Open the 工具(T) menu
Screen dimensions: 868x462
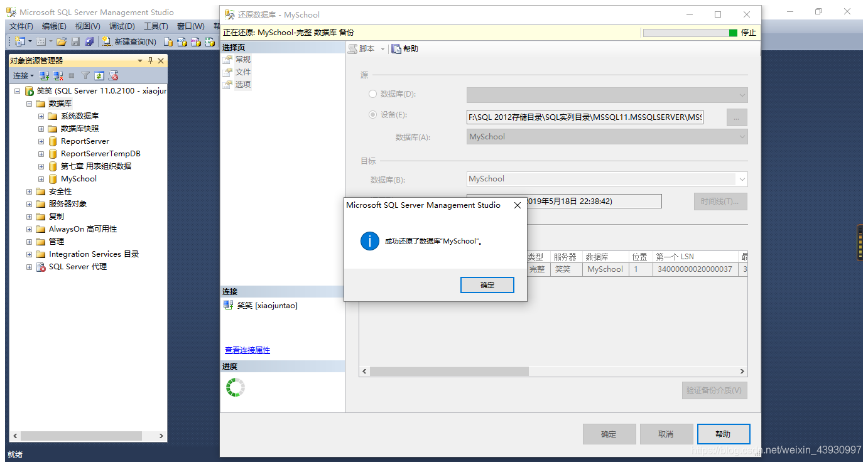pos(156,26)
